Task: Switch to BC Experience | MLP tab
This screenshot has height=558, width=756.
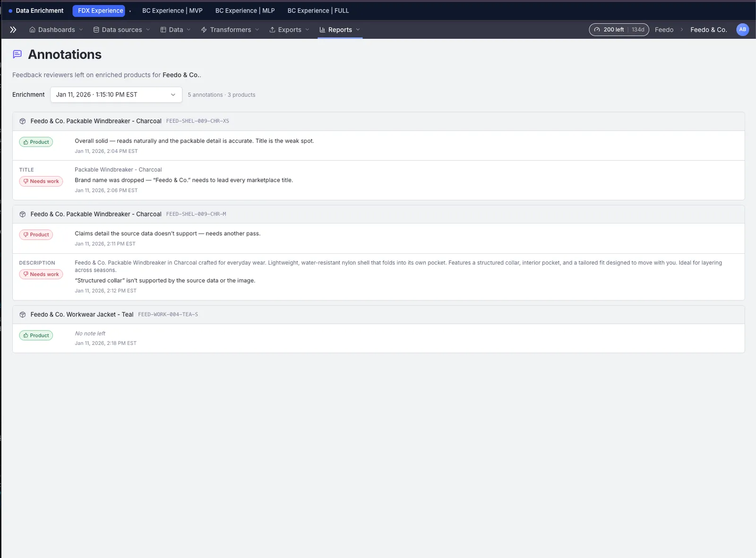Action: [245, 10]
